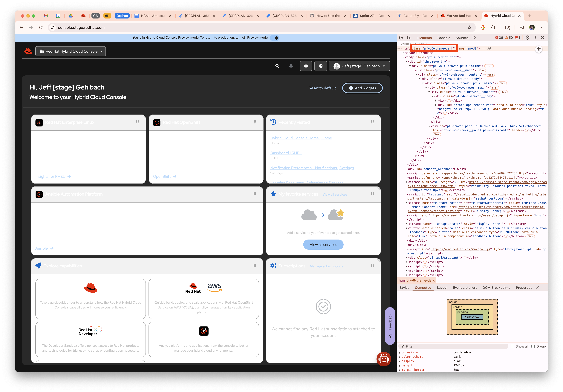Image resolution: width=563 pixels, height=392 pixels.
Task: Enable the Group checkbox
Action: click(x=533, y=346)
